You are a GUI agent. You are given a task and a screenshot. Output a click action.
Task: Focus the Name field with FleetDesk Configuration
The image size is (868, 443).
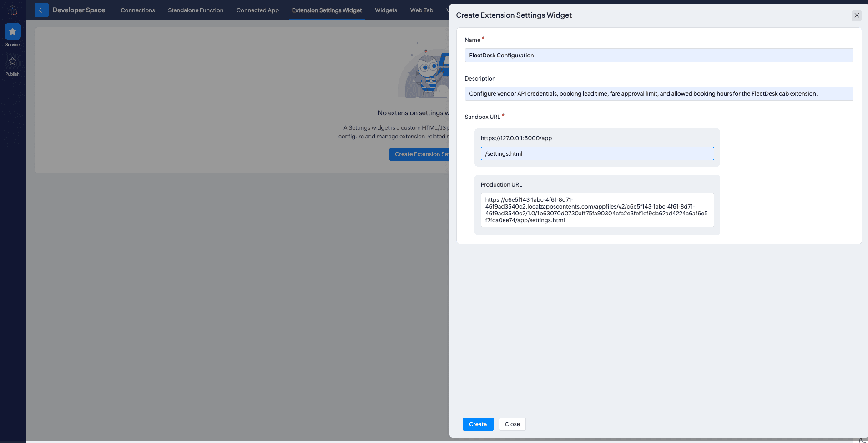point(659,56)
